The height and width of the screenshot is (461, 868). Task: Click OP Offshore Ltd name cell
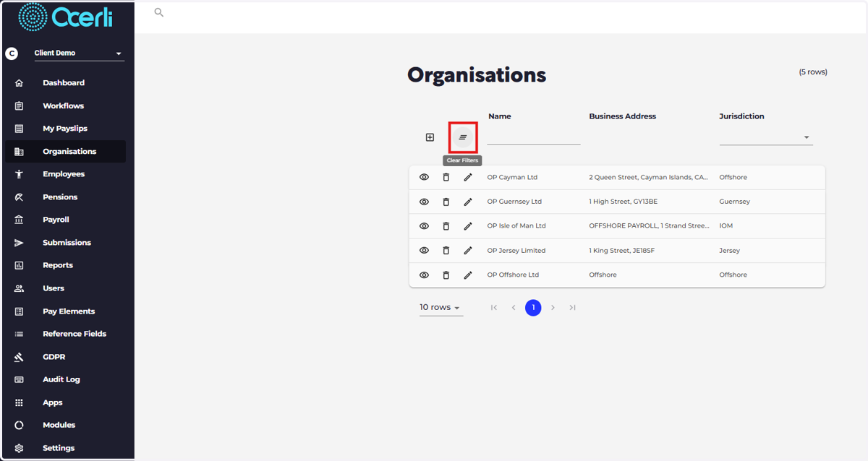pyautogui.click(x=513, y=275)
